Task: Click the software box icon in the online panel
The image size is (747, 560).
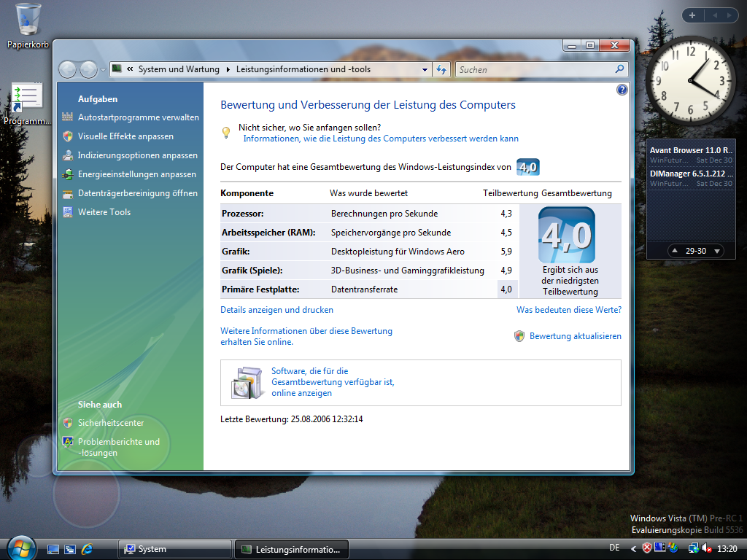Action: click(247, 383)
